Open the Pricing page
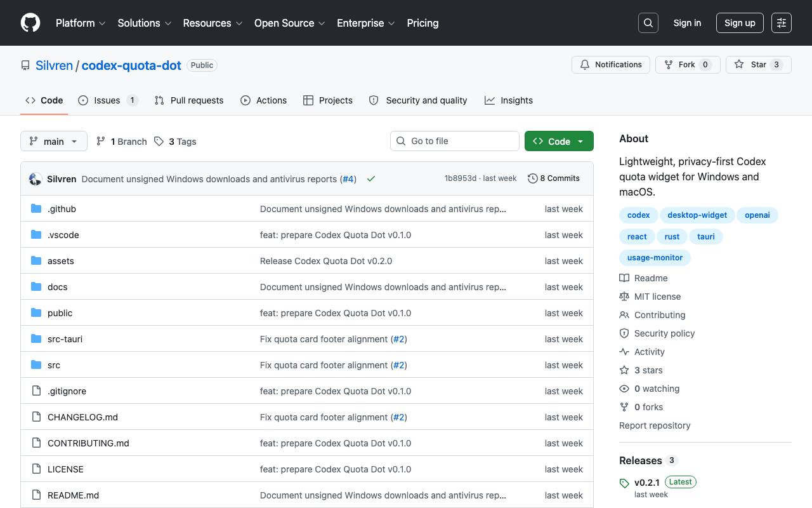The height and width of the screenshot is (508, 812). click(422, 23)
